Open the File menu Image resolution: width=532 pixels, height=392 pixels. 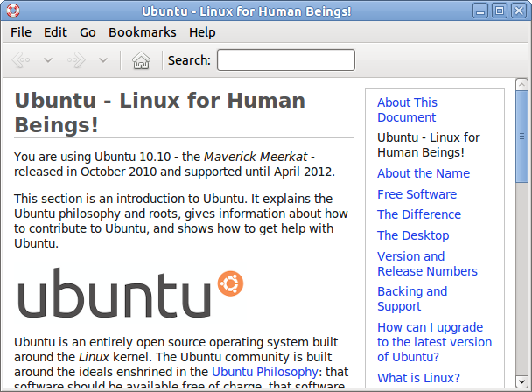(x=21, y=32)
